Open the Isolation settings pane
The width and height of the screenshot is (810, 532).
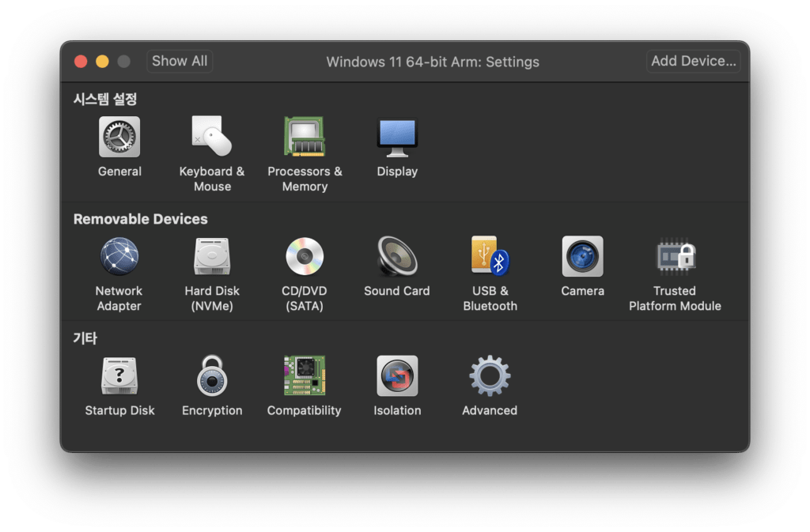tap(397, 376)
